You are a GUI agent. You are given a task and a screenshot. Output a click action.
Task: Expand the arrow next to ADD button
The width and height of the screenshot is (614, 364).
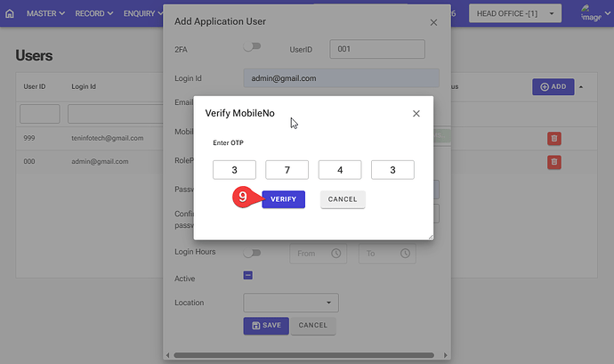[x=582, y=87]
